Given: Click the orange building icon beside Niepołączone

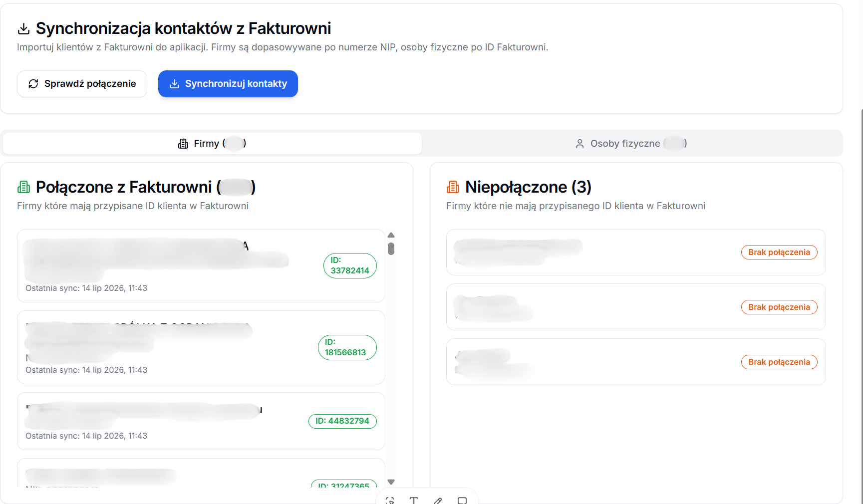Looking at the screenshot, I should (x=453, y=187).
